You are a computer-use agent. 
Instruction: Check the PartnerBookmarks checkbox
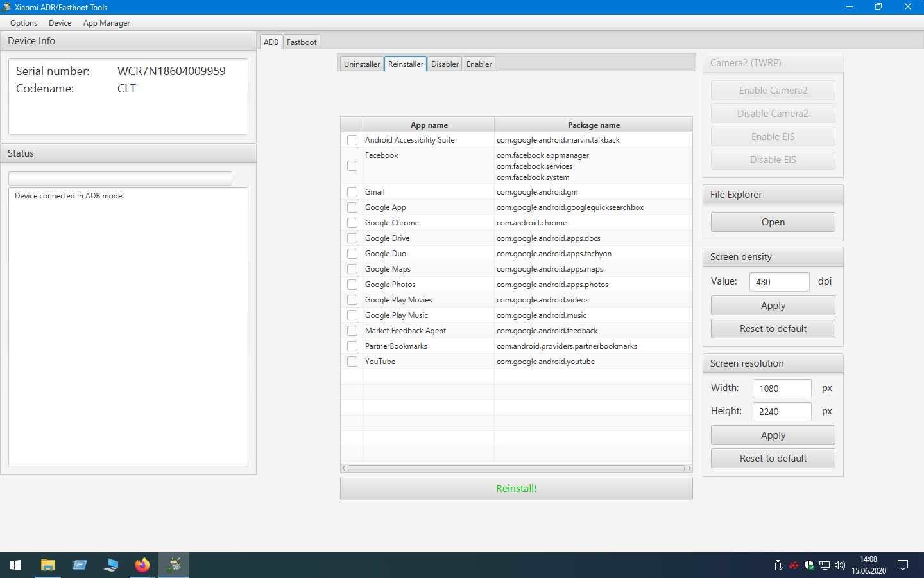pos(352,346)
